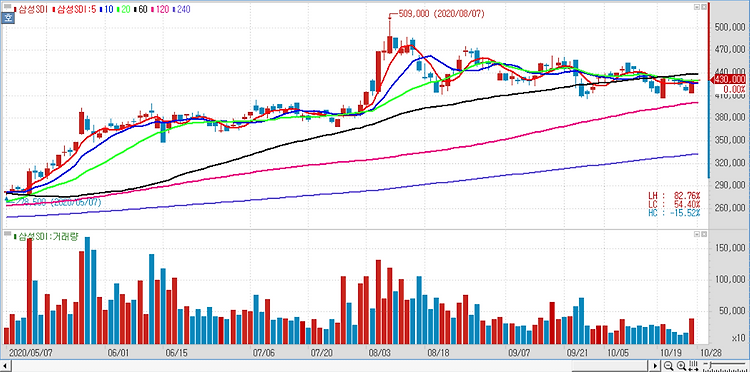Click the horizontal scrollbar track
The image size is (750, 372).
[330, 367]
